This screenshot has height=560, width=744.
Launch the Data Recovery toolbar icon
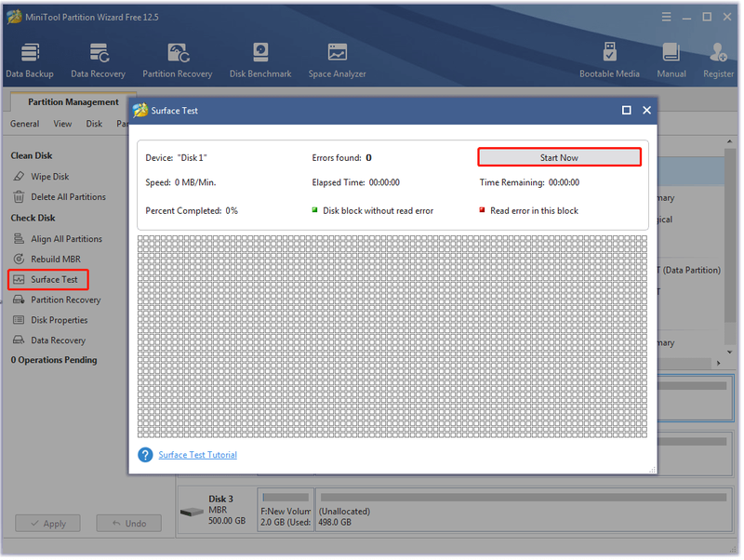[99, 60]
